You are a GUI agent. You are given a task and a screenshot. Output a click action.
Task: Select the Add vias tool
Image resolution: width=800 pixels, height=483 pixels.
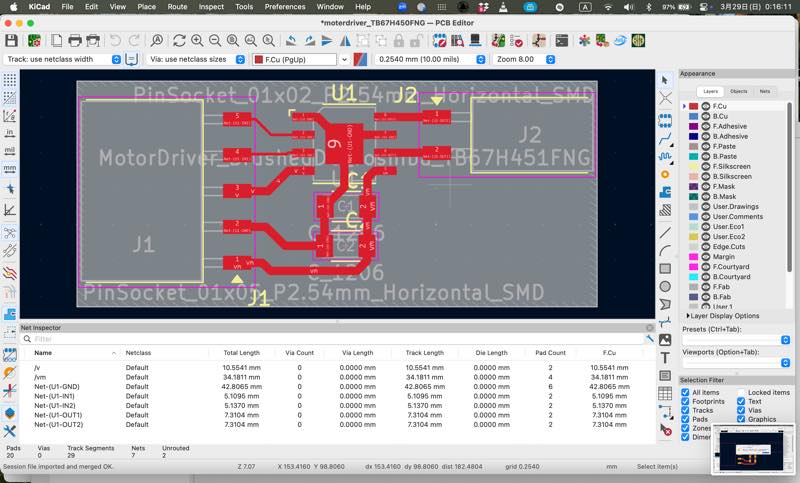[665, 174]
